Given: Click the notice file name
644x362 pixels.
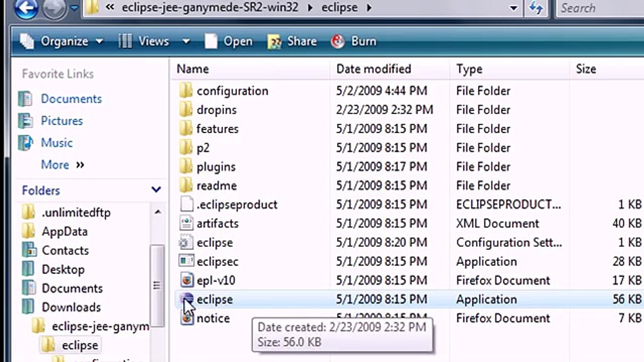Looking at the screenshot, I should [x=213, y=319].
